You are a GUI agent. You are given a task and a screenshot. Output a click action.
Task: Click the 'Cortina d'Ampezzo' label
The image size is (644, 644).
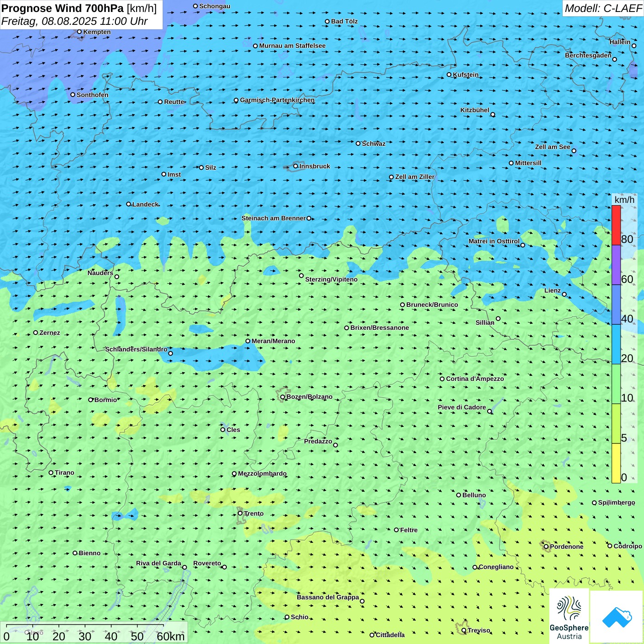pyautogui.click(x=475, y=379)
